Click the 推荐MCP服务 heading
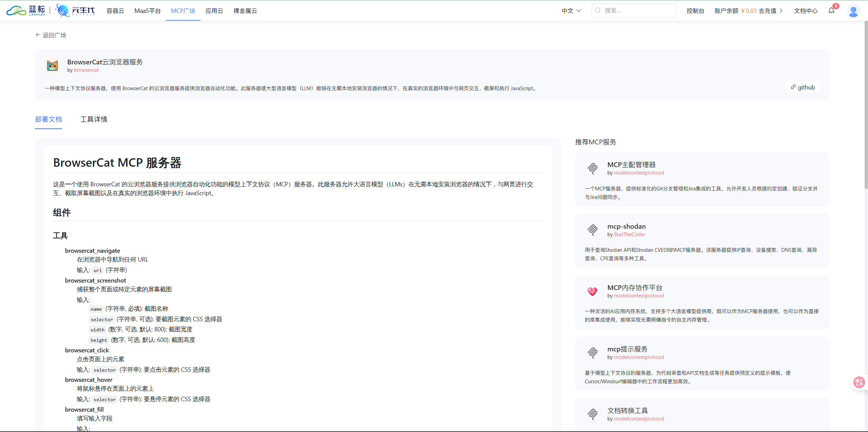The height and width of the screenshot is (432, 868). tap(596, 142)
